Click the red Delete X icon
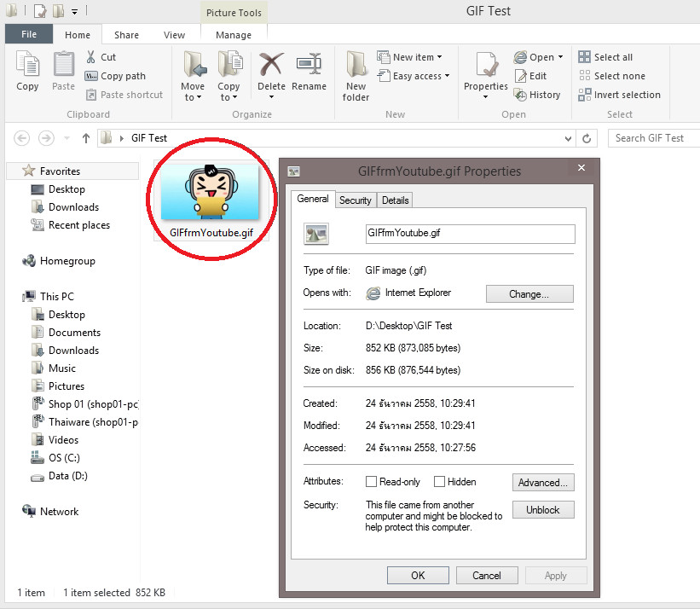This screenshot has height=609, width=700. pyautogui.click(x=271, y=65)
